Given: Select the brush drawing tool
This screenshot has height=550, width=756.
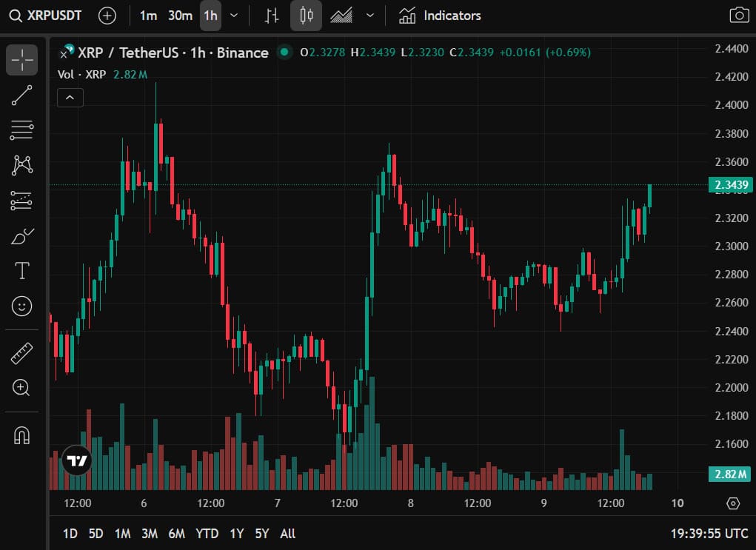Looking at the screenshot, I should (22, 236).
